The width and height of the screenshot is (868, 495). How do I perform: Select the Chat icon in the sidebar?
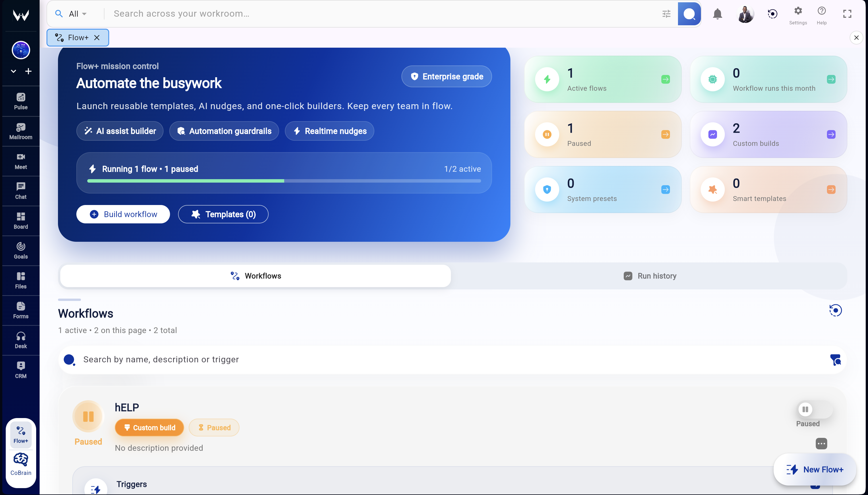pyautogui.click(x=21, y=190)
